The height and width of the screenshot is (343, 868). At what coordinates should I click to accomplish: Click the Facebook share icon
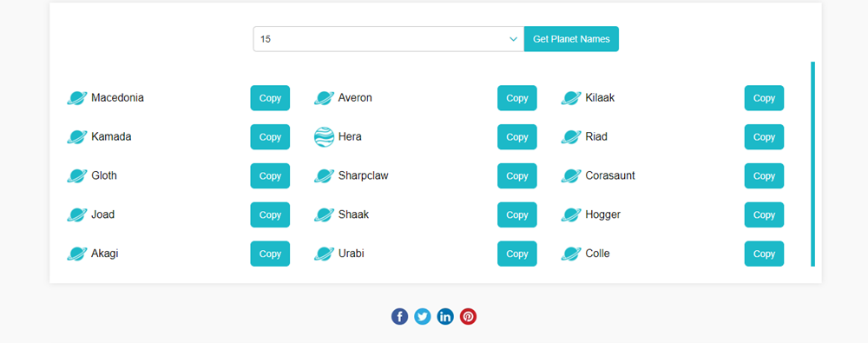tap(399, 316)
